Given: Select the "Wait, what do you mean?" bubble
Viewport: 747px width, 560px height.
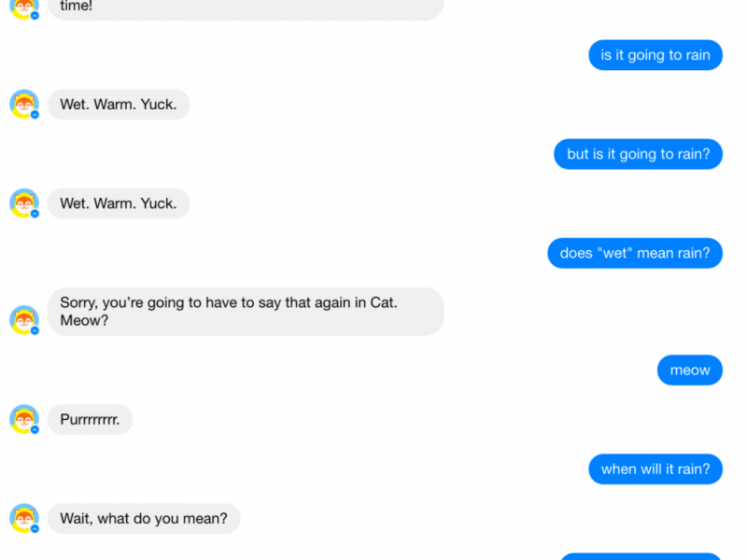Looking at the screenshot, I should point(144,519).
